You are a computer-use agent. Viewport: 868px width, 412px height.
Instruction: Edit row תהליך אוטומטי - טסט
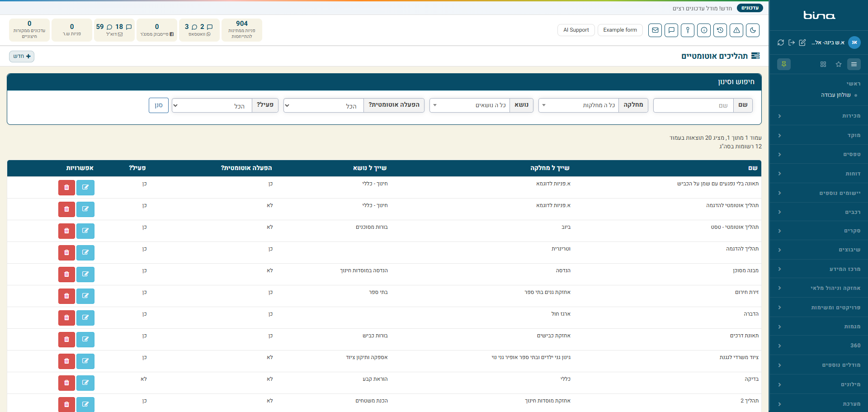tap(85, 231)
